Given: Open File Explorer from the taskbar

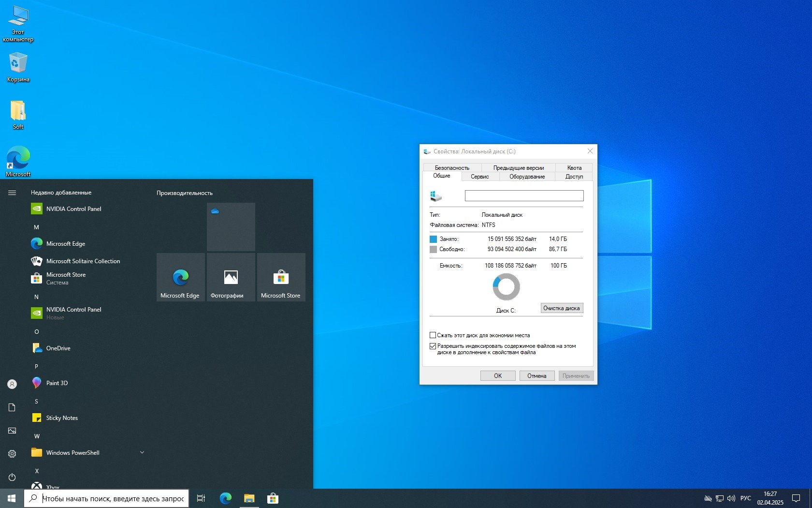Looking at the screenshot, I should tap(249, 498).
